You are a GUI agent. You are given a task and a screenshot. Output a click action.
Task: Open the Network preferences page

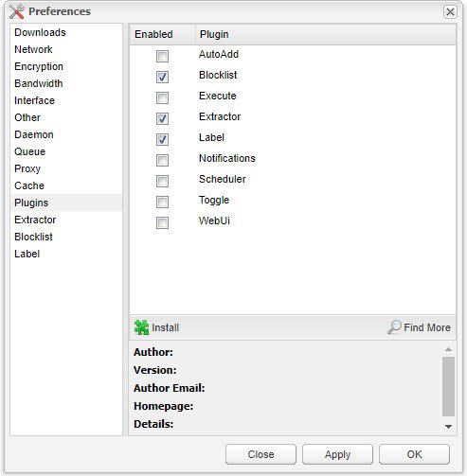coord(66,49)
